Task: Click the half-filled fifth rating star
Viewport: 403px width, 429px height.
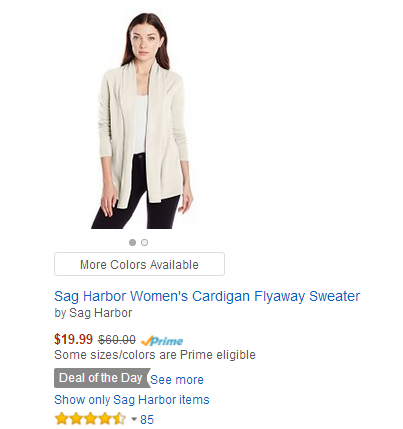Action: (120, 419)
